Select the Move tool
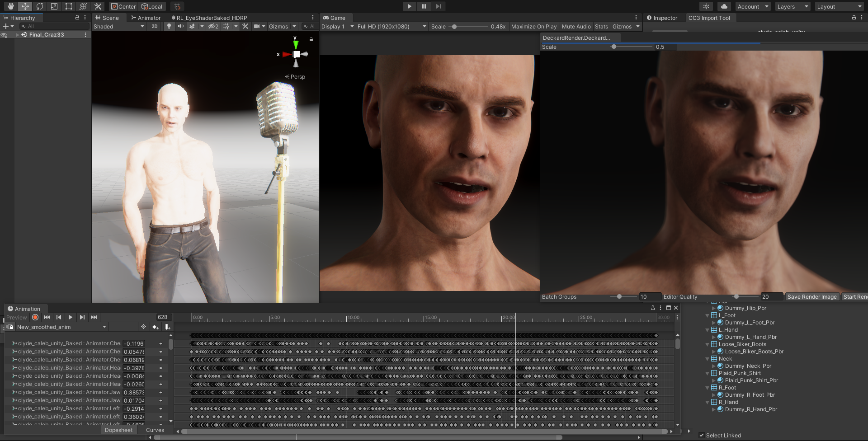 pos(25,6)
